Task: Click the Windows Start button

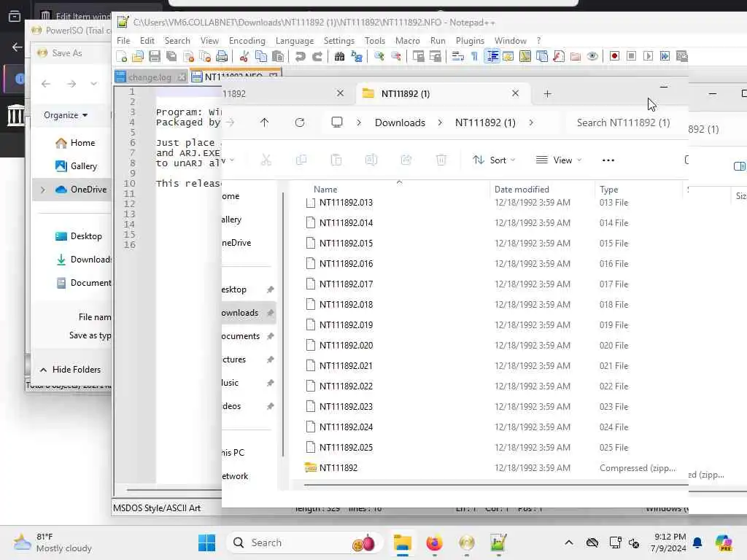Action: click(x=206, y=542)
